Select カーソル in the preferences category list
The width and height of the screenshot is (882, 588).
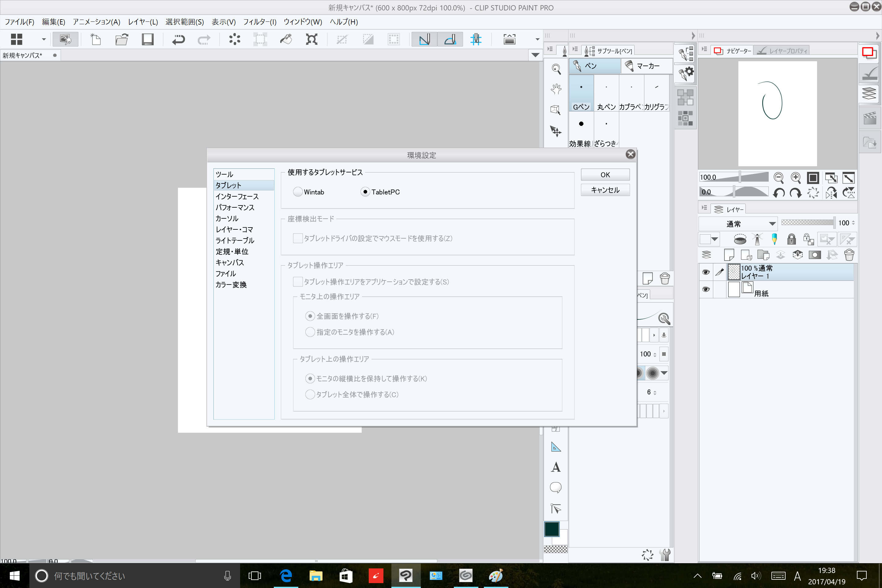pyautogui.click(x=227, y=219)
